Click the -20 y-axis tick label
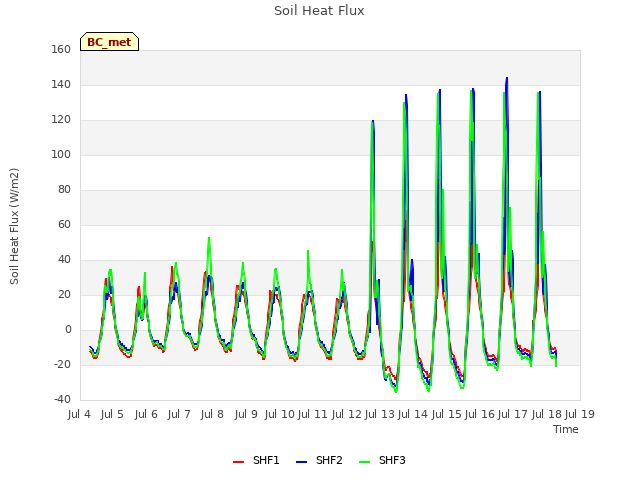This screenshot has width=640, height=480. pos(62,365)
